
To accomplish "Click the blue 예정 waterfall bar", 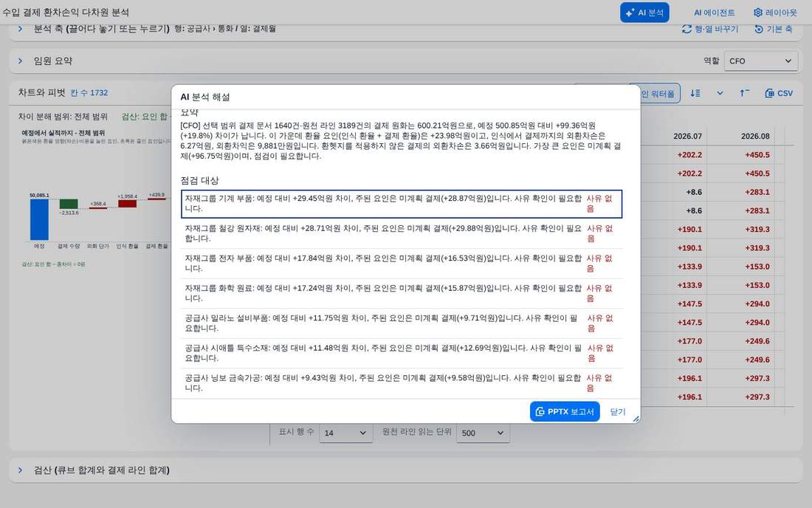I will [x=39, y=219].
